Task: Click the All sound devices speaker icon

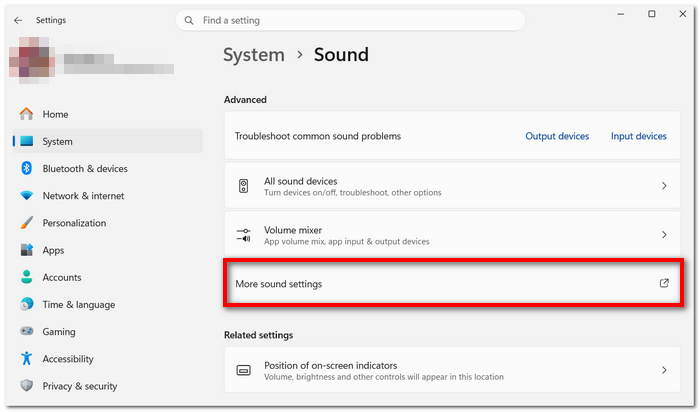Action: pos(243,186)
